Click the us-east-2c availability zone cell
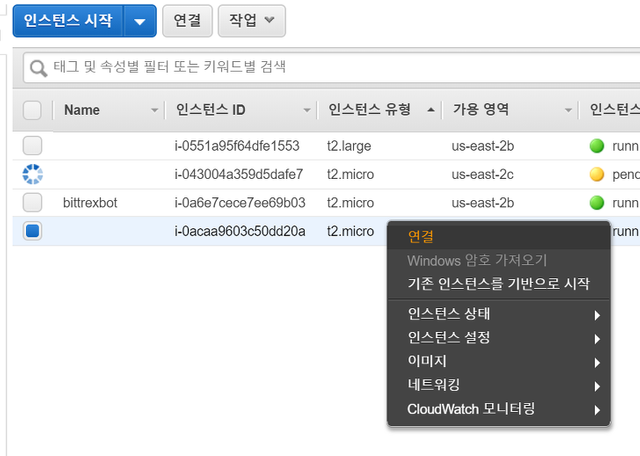Screen dimensions: 640x456 pyautogui.click(x=482, y=175)
